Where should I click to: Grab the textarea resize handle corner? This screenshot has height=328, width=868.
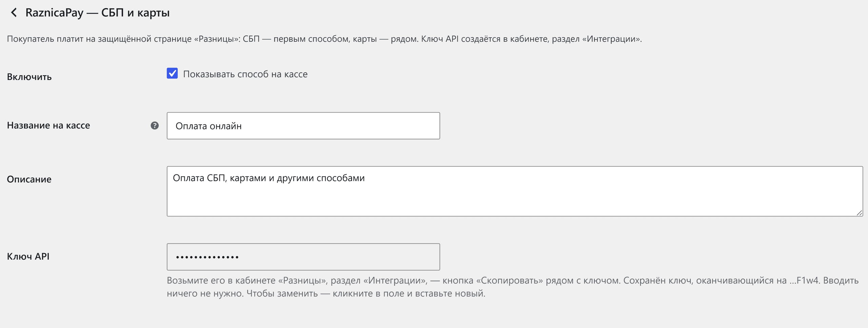point(860,213)
